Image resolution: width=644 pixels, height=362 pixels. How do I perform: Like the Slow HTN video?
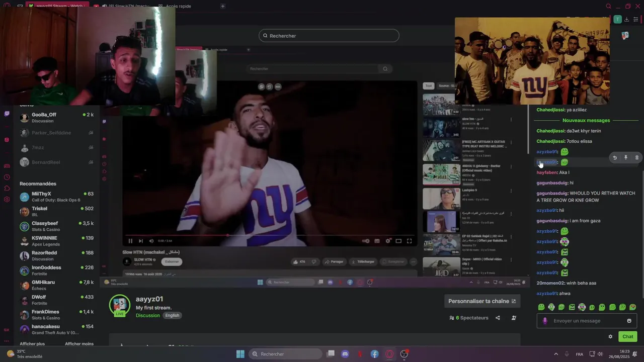click(x=299, y=261)
